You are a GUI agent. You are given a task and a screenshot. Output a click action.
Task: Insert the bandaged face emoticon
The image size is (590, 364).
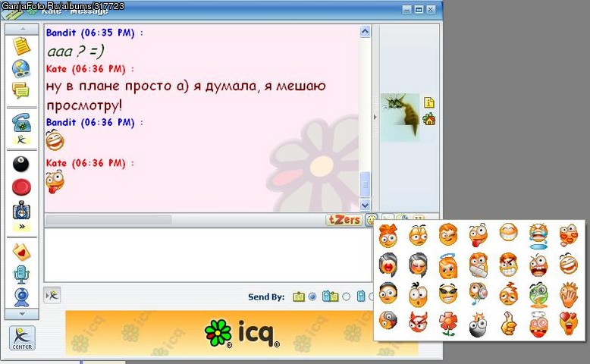[479, 265]
